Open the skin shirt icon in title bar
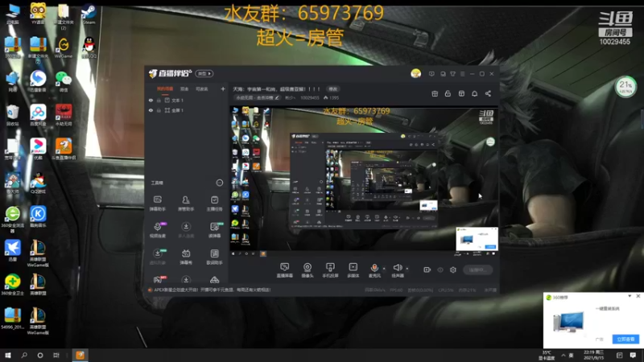The image size is (644, 362). coord(452,74)
